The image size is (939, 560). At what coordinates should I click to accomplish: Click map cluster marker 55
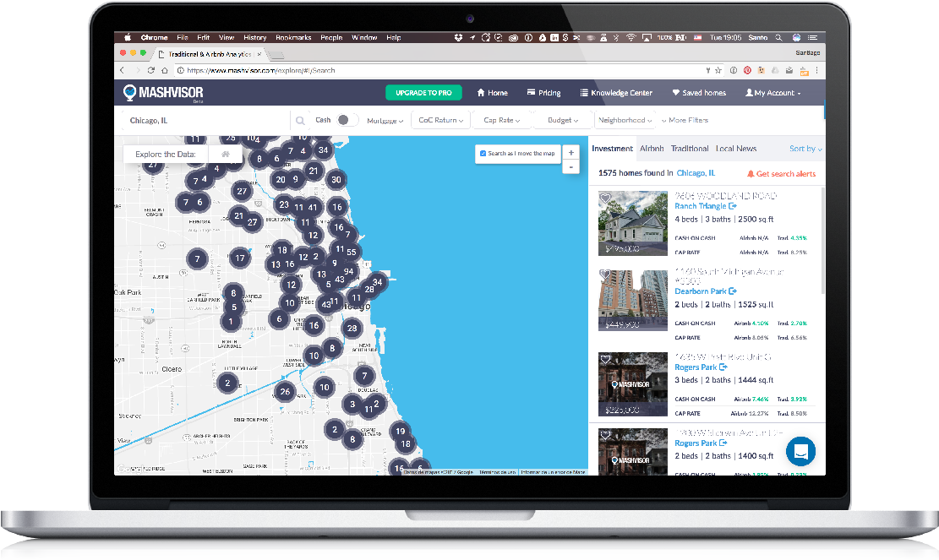(352, 252)
